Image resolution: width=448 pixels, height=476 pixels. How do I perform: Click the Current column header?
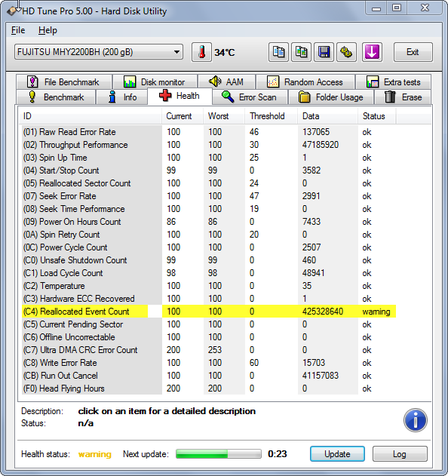(183, 116)
